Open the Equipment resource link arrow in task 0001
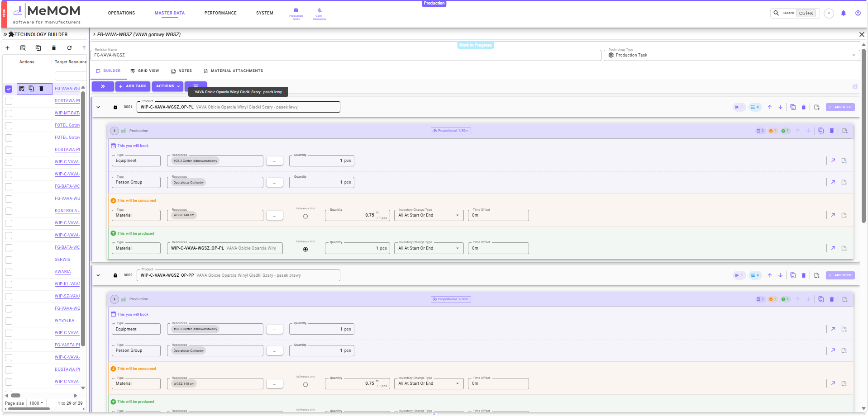The height and width of the screenshot is (416, 868). [833, 161]
